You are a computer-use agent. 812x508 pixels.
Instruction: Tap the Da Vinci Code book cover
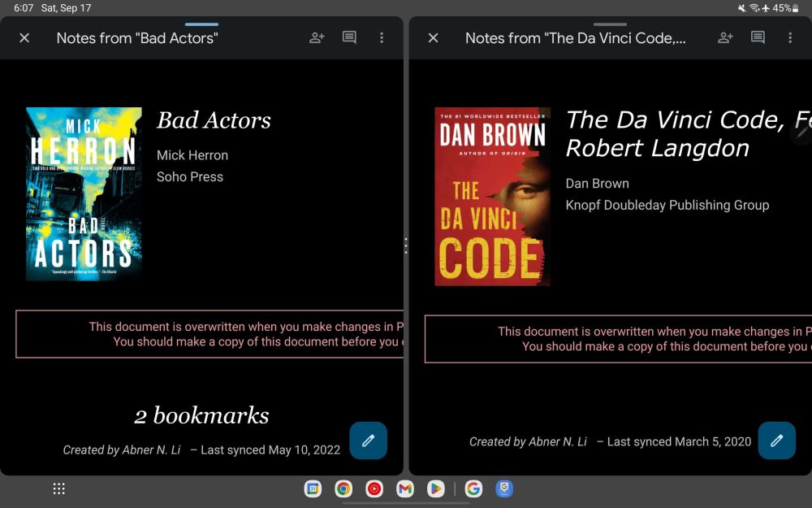492,197
